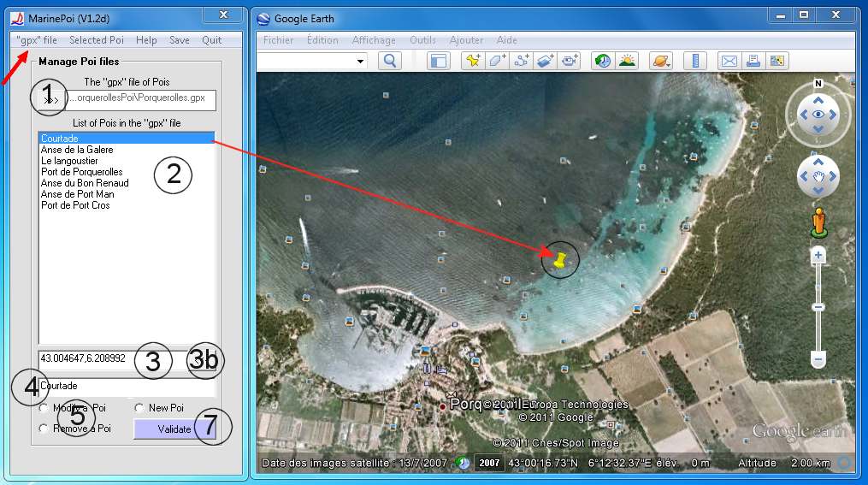The width and height of the screenshot is (868, 485).
Task: Open the Fichier menu in Google Earth
Action: coord(279,40)
